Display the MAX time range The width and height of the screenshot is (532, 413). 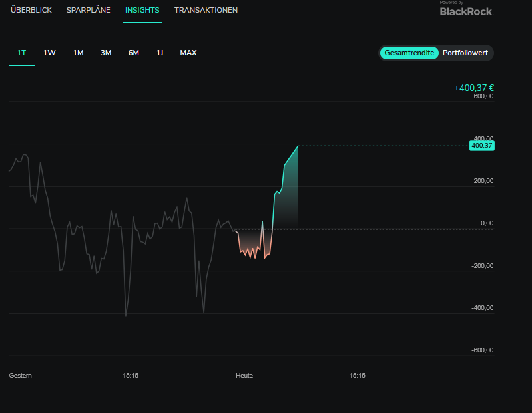(188, 53)
